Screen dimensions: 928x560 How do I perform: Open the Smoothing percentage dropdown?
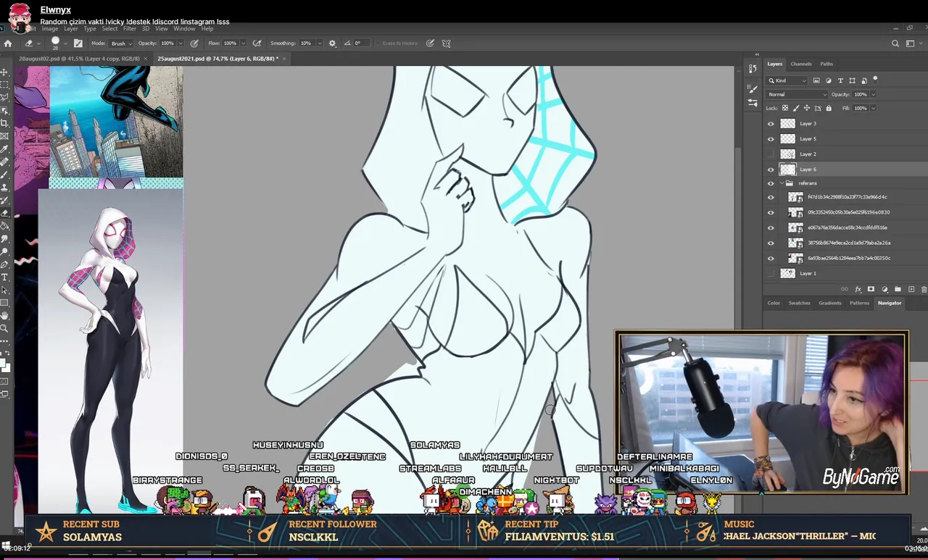318,43
